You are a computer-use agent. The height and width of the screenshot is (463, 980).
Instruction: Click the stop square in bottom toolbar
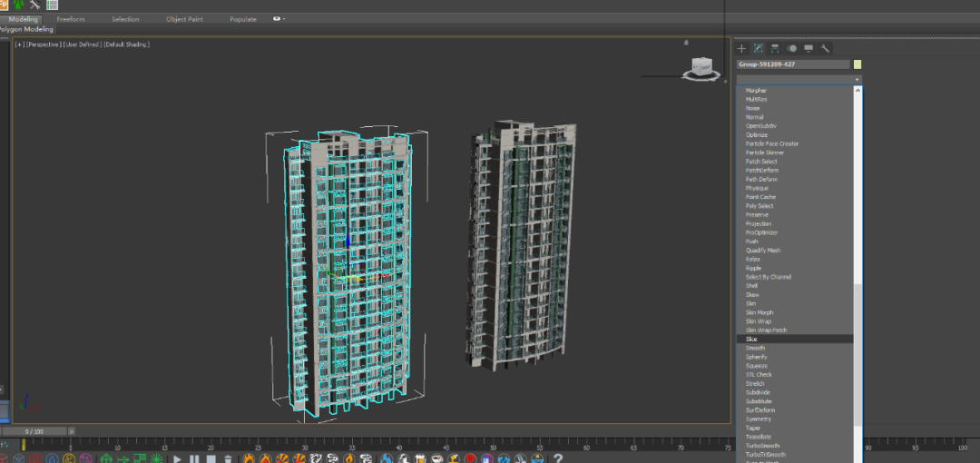[211, 459]
